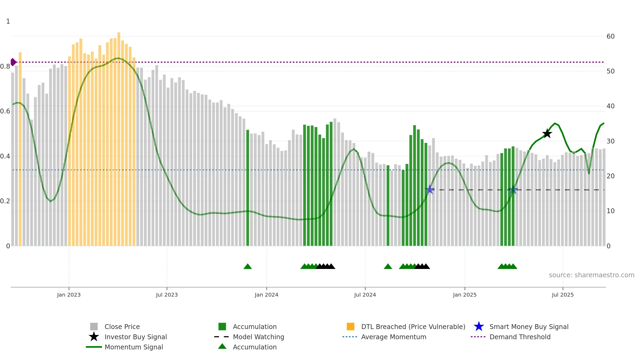
Task: Click the lone green accumulation triangle before Jan 2024
Action: point(248,266)
